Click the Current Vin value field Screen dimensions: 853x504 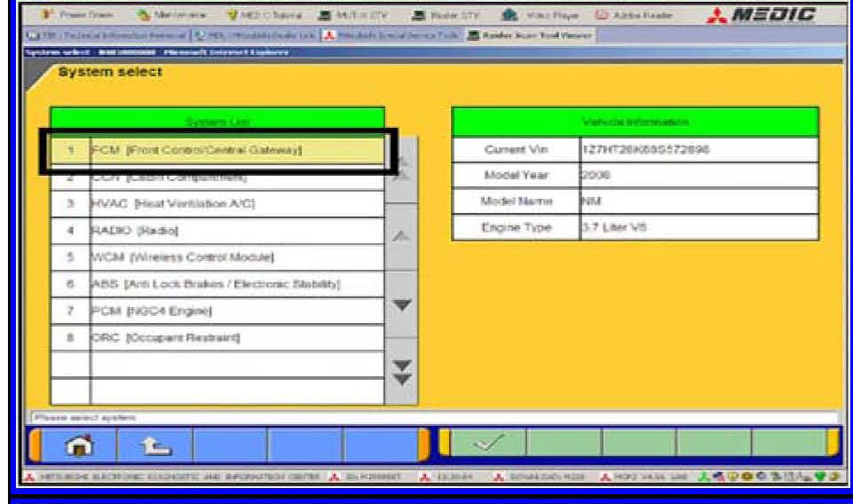click(698, 150)
